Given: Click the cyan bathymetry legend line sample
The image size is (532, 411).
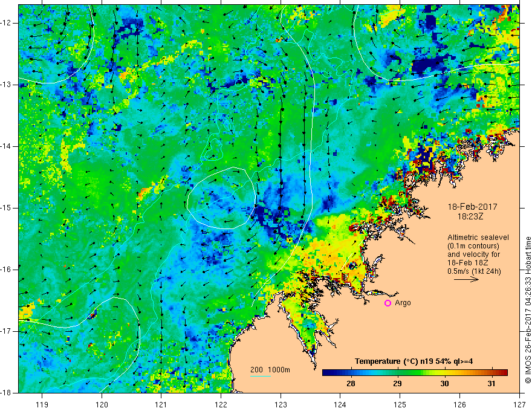Looking at the screenshot, I should tap(260, 376).
